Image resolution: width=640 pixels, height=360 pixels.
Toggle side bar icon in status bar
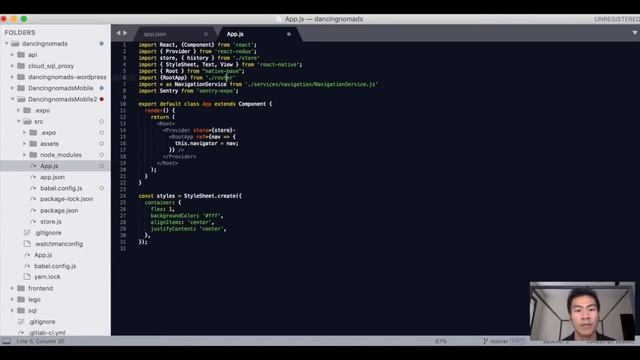coord(7,341)
